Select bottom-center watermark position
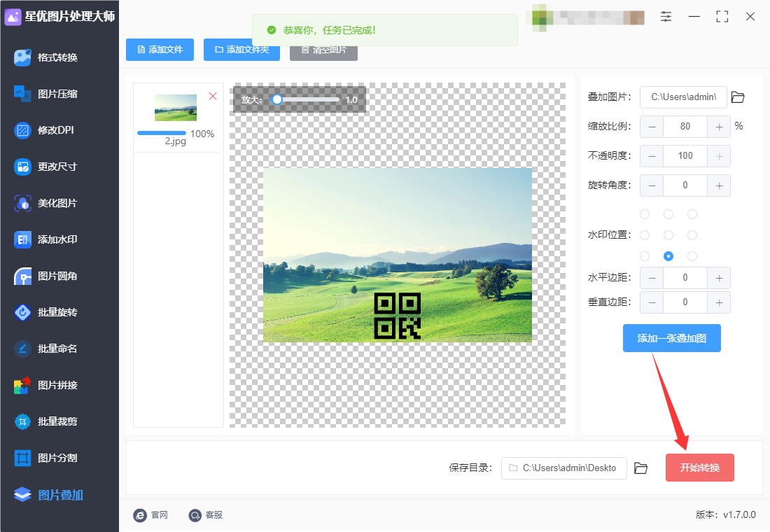 pos(668,256)
